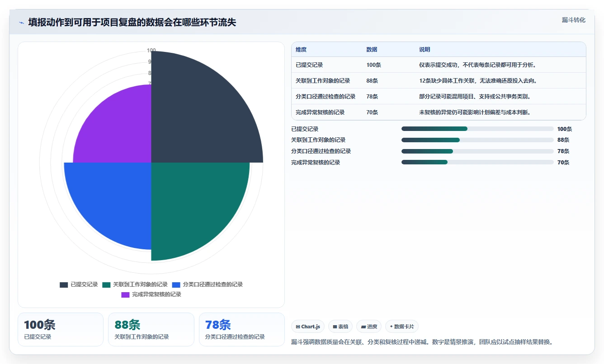Click the purple legend swatch
604x364 pixels.
click(125, 294)
